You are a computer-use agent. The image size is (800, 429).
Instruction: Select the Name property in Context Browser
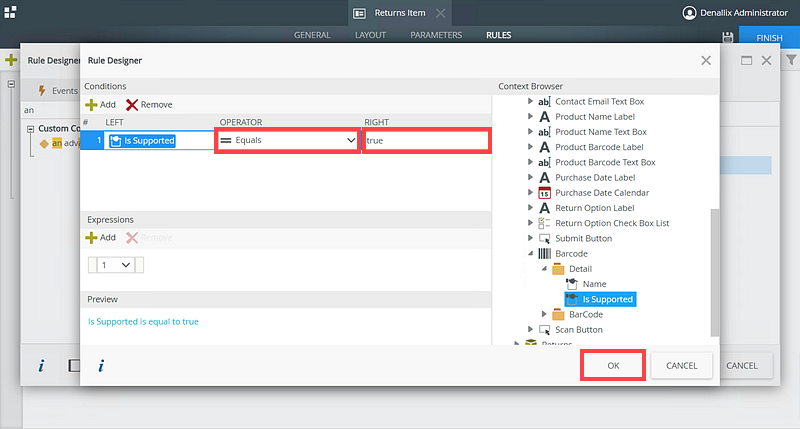(594, 284)
